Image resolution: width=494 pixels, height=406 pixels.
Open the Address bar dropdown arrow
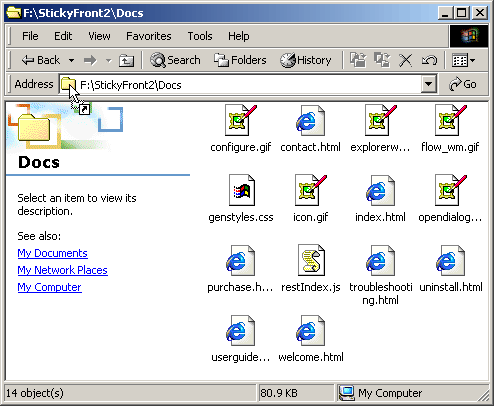pos(428,85)
